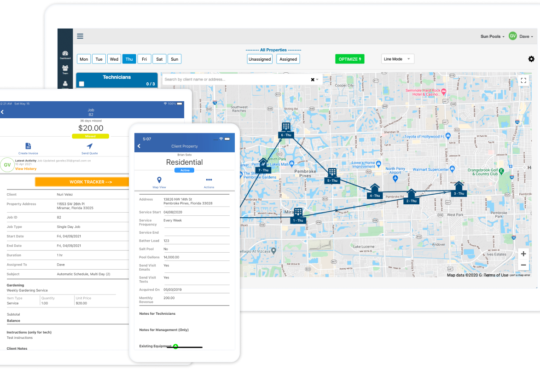Click the green OPTIMIZE button
This screenshot has width=540, height=370.
(350, 59)
